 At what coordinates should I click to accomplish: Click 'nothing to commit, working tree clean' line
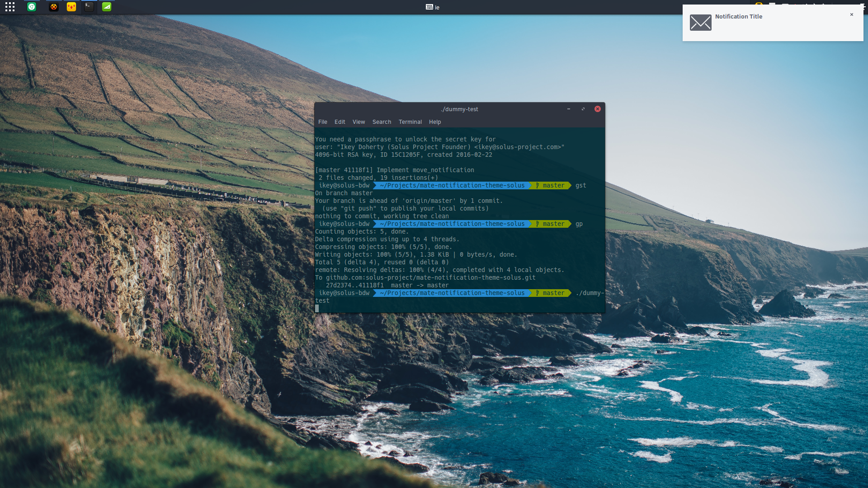click(x=382, y=216)
